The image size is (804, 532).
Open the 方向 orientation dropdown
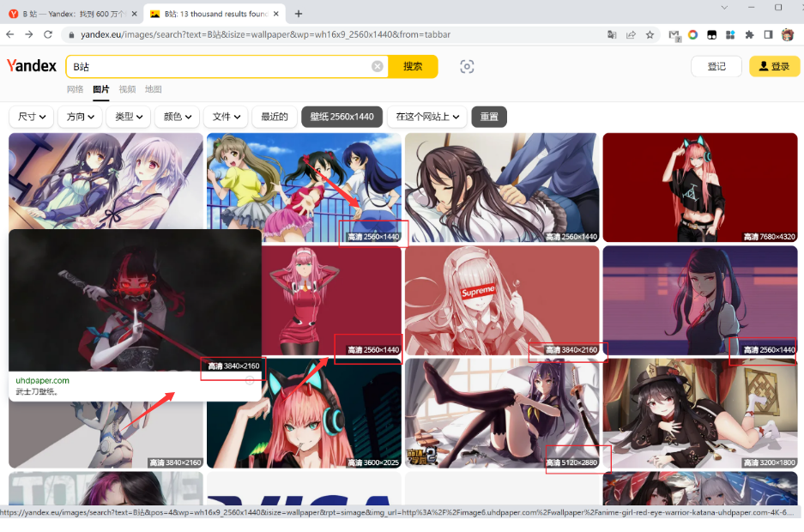[x=80, y=117]
